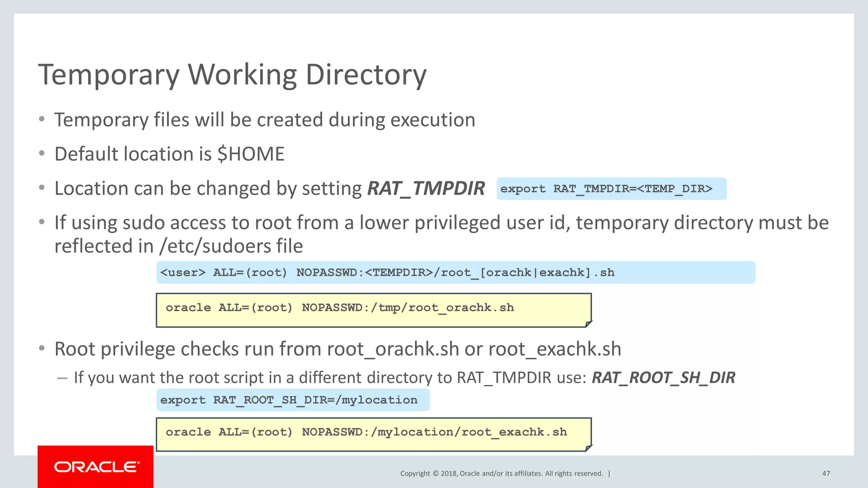The height and width of the screenshot is (488, 868).
Task: Click the yellow note with '/mylocation/root_exachk.sh'
Action: (x=374, y=435)
